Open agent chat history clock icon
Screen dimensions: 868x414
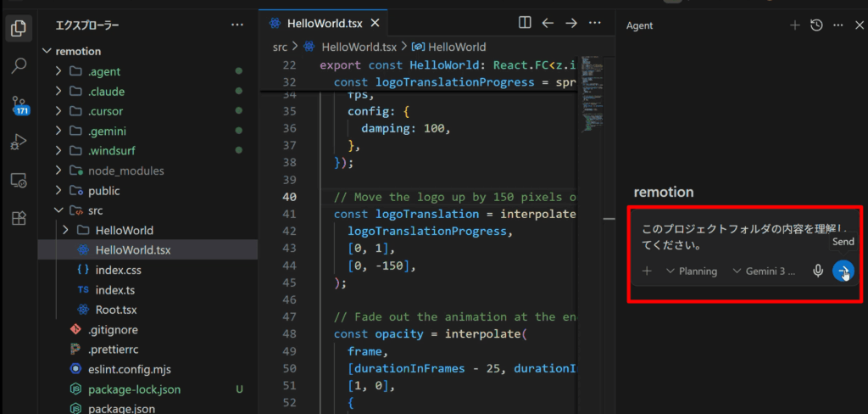(816, 25)
